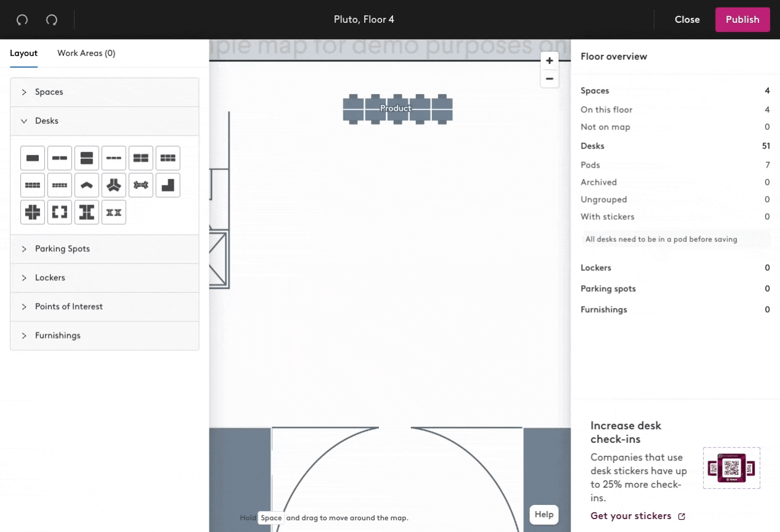Select the two-by-two desk pod shape
The width and height of the screenshot is (780, 532).
point(141,158)
